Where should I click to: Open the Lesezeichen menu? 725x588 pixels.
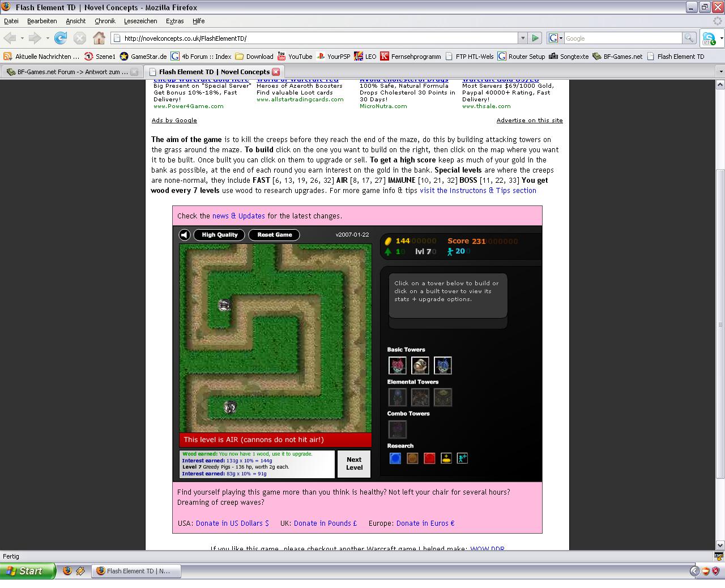[x=140, y=21]
